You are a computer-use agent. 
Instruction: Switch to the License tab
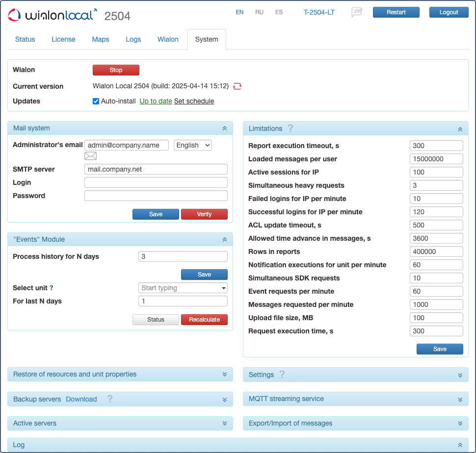tap(63, 39)
